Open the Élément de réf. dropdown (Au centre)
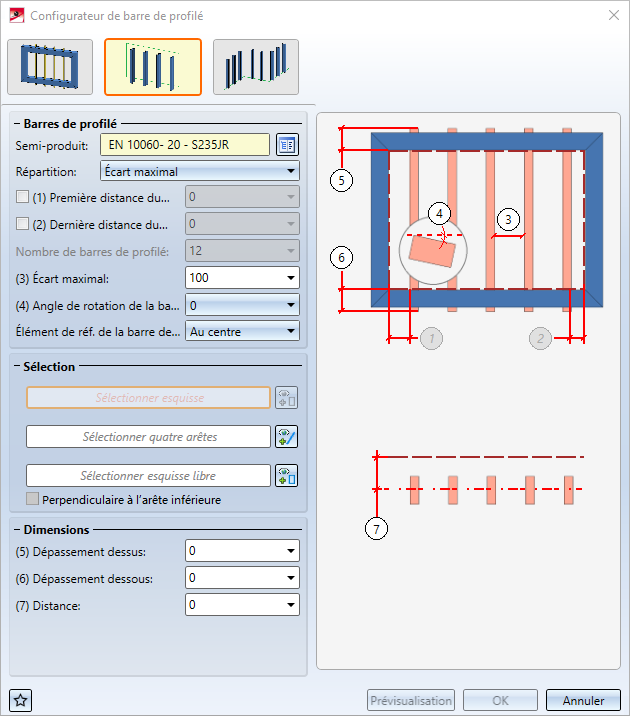 [242, 332]
